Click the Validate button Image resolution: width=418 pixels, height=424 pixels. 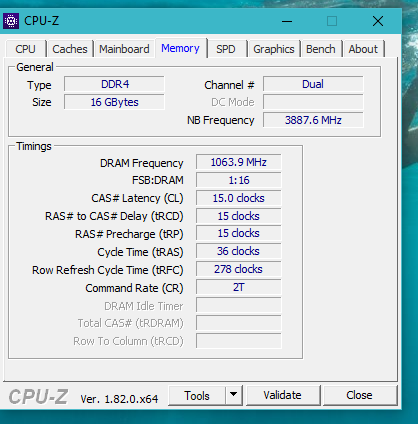tap(283, 395)
